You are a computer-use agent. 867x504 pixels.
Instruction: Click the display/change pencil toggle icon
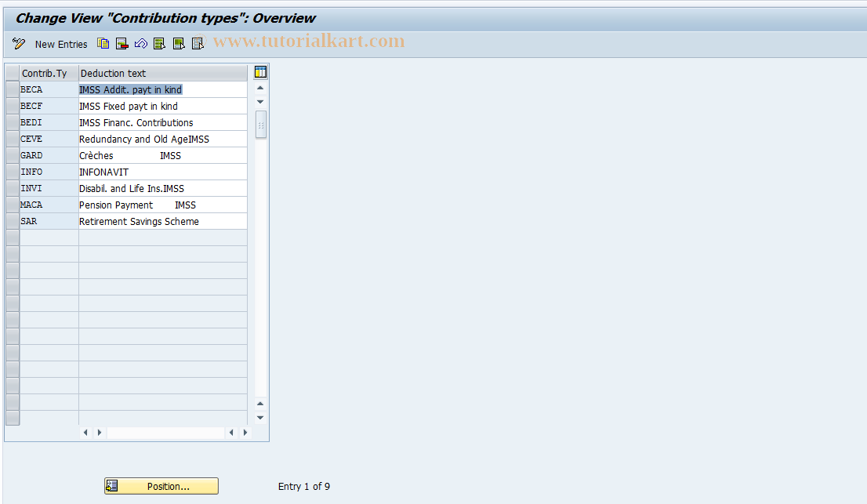click(x=19, y=44)
